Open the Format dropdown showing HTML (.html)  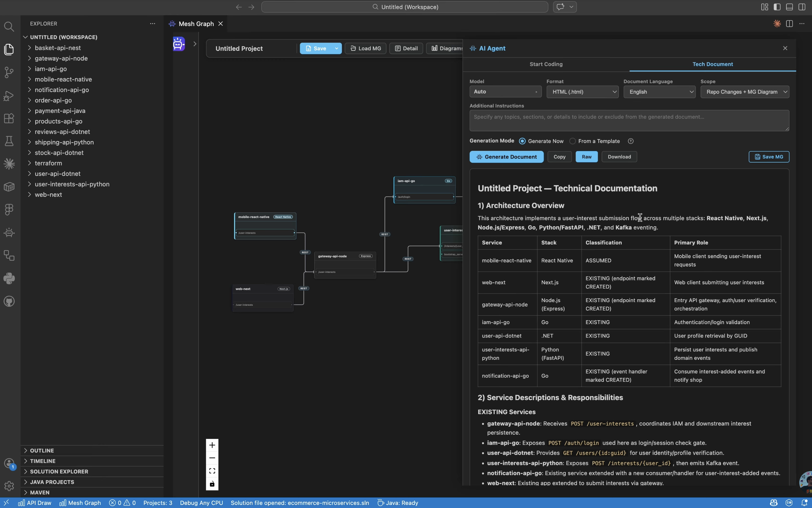(583, 92)
